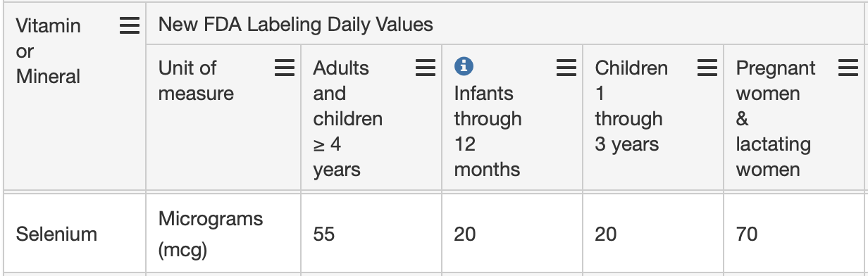
Task: Click the Vitamin or Mineral header text
Action: [49, 51]
